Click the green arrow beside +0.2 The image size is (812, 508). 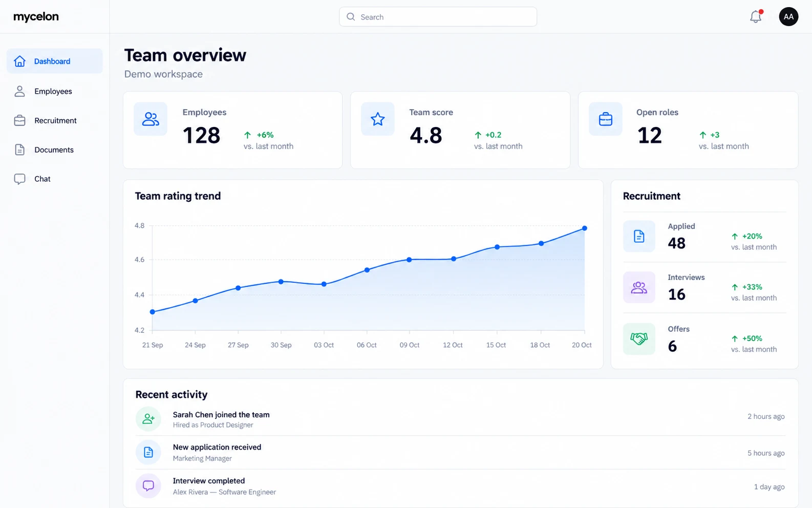[478, 135]
